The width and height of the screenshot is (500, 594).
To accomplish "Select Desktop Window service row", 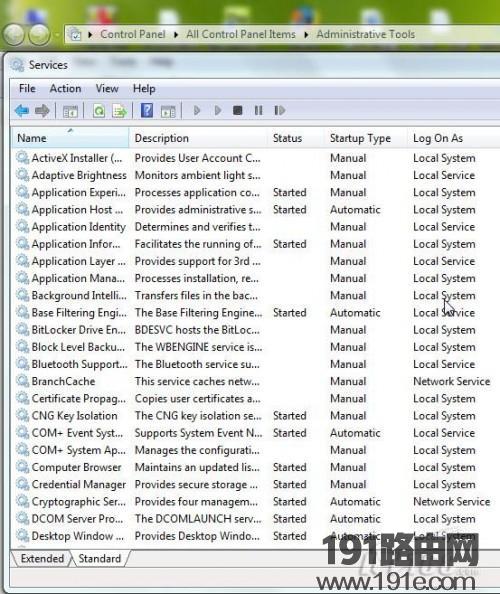I will [256, 536].
